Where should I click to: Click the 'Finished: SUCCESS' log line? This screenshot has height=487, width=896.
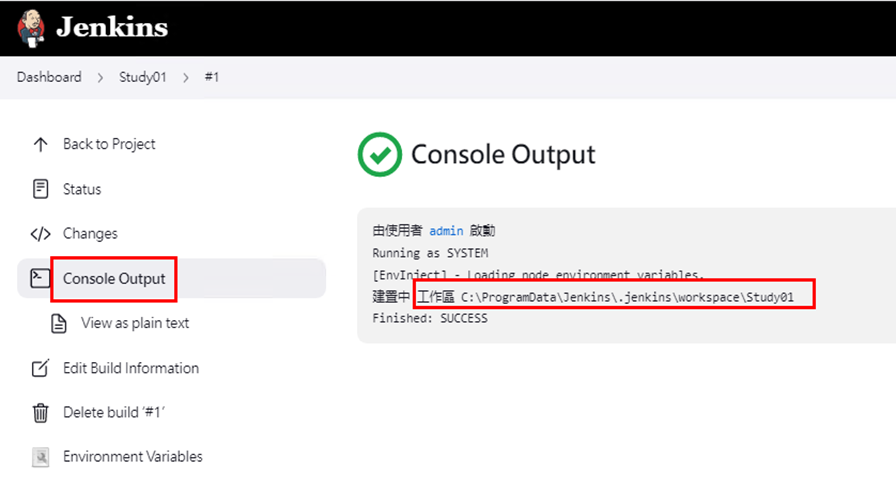pos(430,318)
